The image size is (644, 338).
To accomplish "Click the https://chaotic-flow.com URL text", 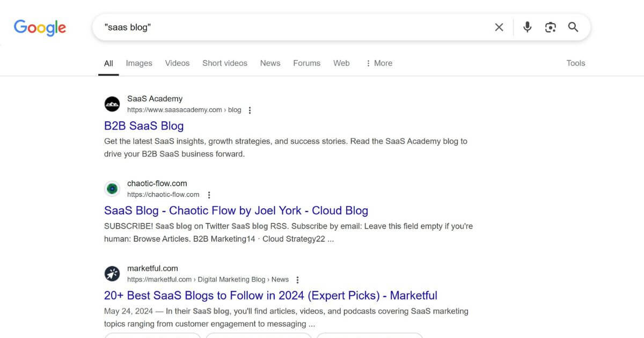I will 163,195.
